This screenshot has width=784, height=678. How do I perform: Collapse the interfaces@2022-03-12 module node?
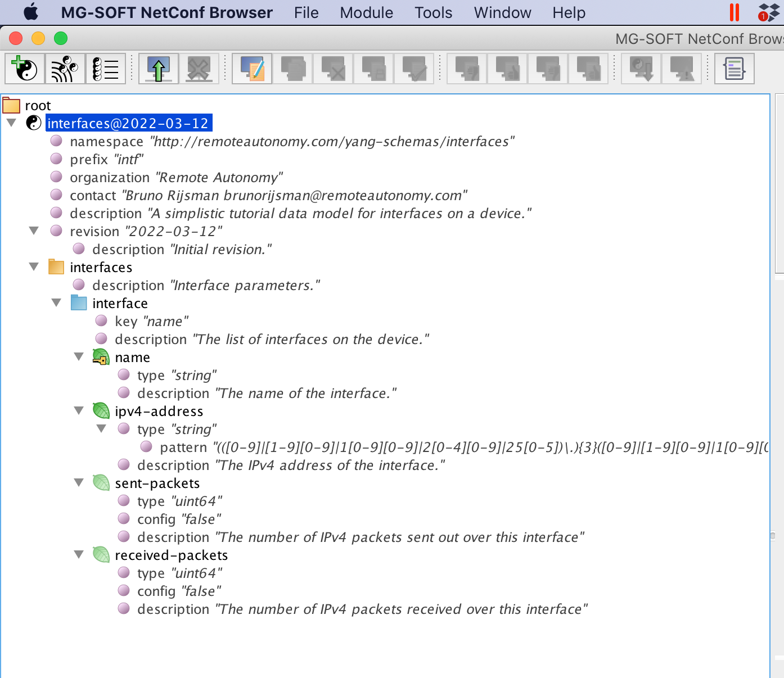tap(11, 123)
